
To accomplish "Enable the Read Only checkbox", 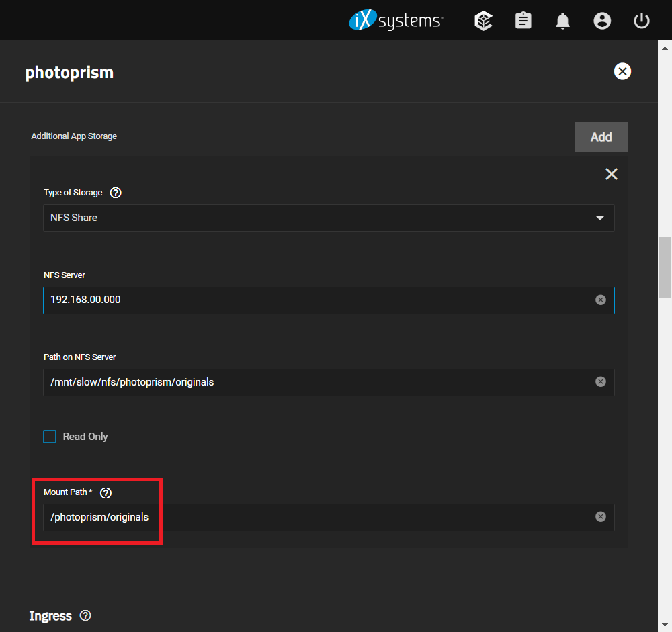I will (50, 436).
